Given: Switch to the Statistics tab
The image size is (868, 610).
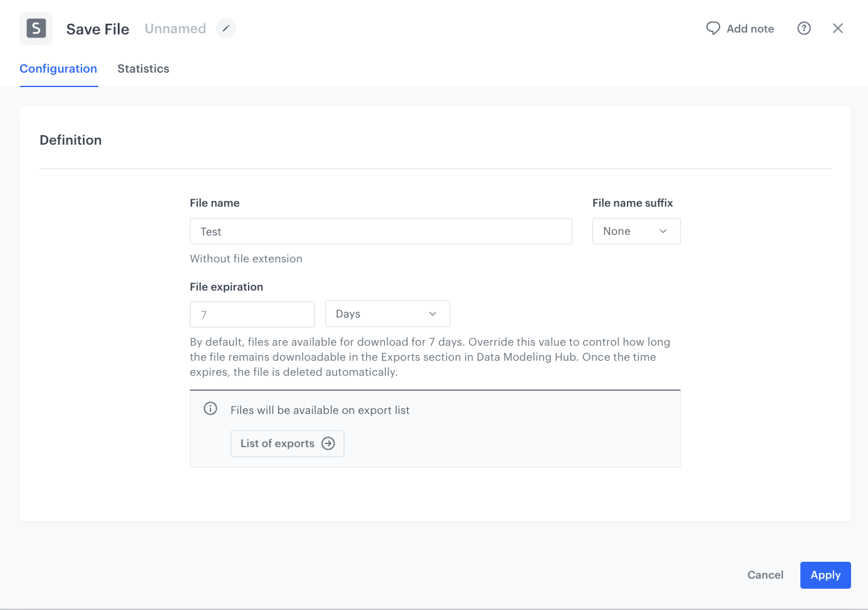Looking at the screenshot, I should pyautogui.click(x=143, y=69).
